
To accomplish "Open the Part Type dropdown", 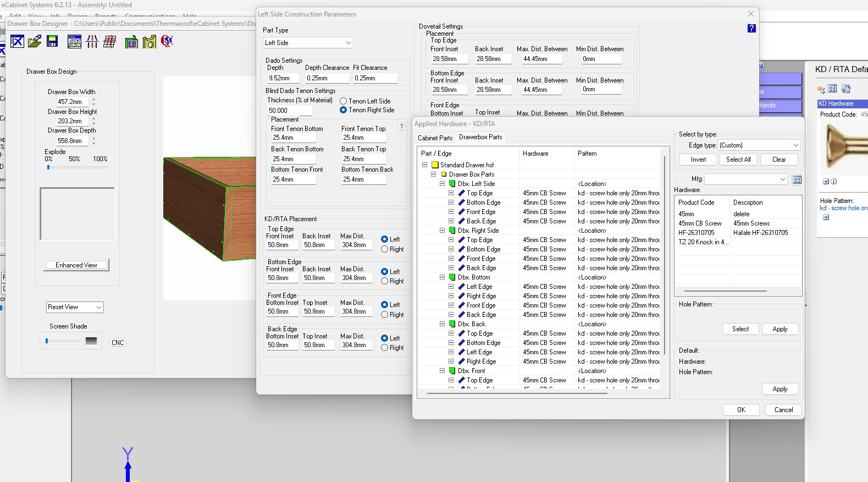I will 308,43.
